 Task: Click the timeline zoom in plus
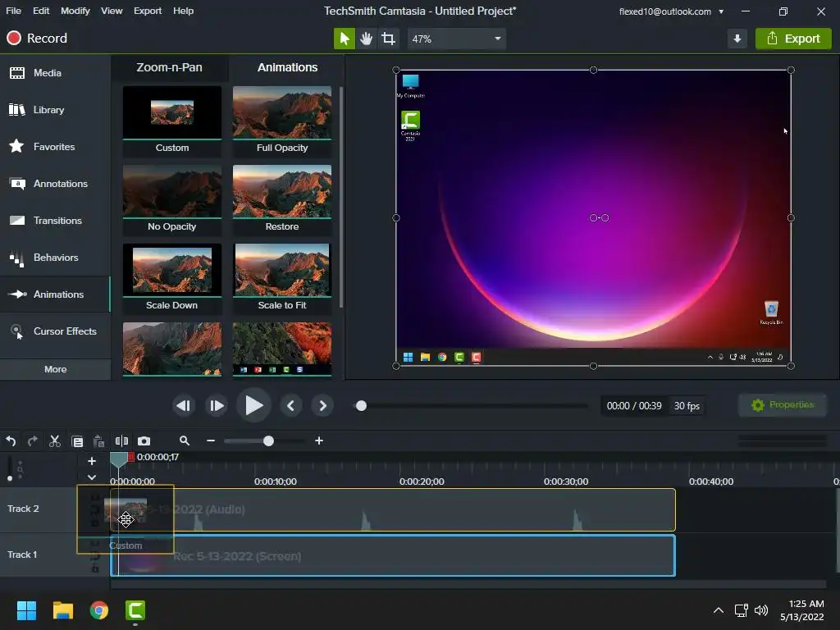tap(319, 441)
